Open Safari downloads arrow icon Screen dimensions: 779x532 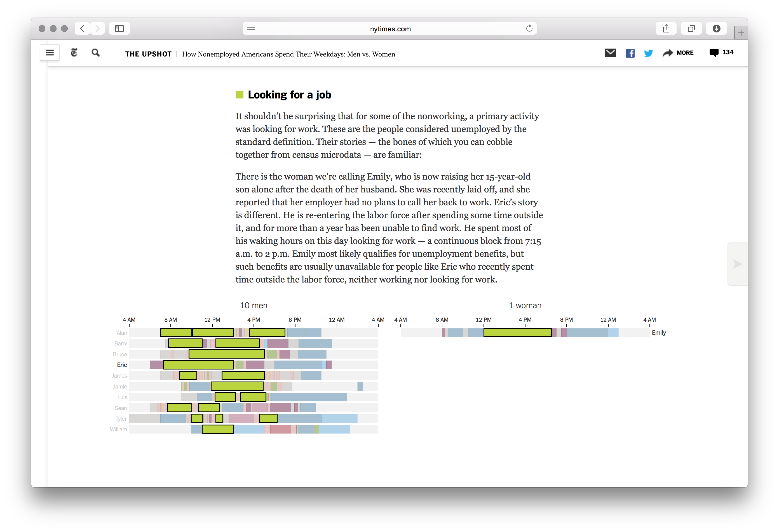[x=716, y=29]
